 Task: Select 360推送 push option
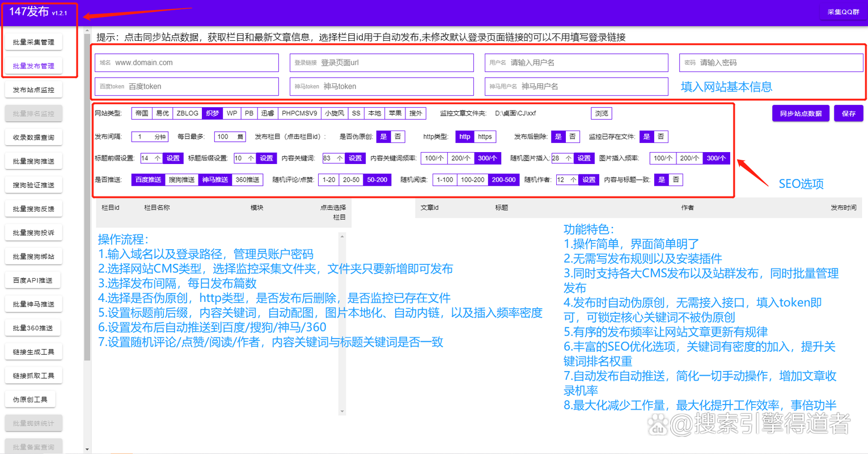click(249, 179)
